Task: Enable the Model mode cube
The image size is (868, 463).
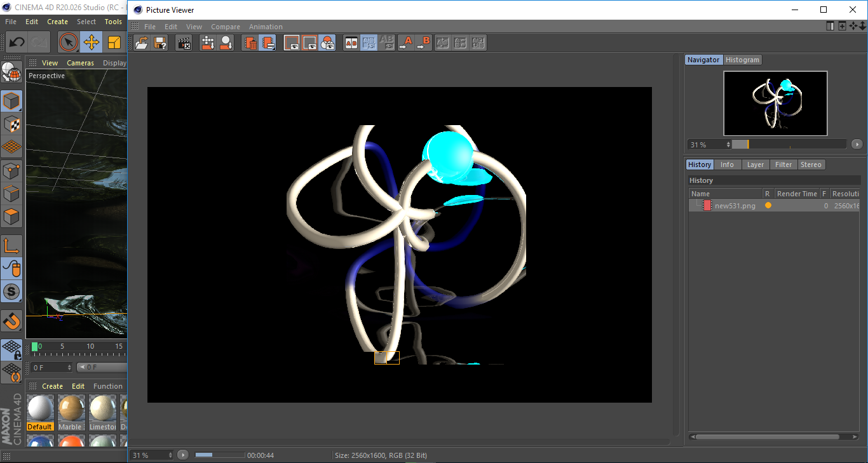Action: 11,100
